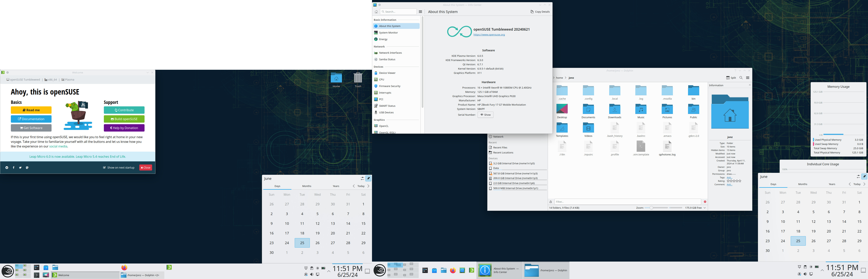Image resolution: width=868 pixels, height=279 pixels.
Task: Click the Documentation button
Action: point(31,119)
